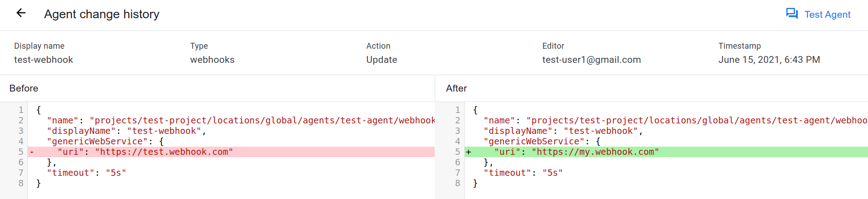Go back using the back arrow
This screenshot has height=199, width=868.
click(x=21, y=13)
